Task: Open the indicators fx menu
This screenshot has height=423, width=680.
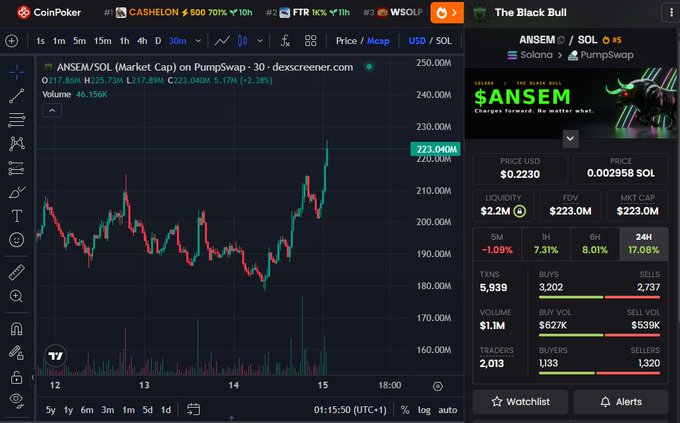Action: pyautogui.click(x=285, y=41)
